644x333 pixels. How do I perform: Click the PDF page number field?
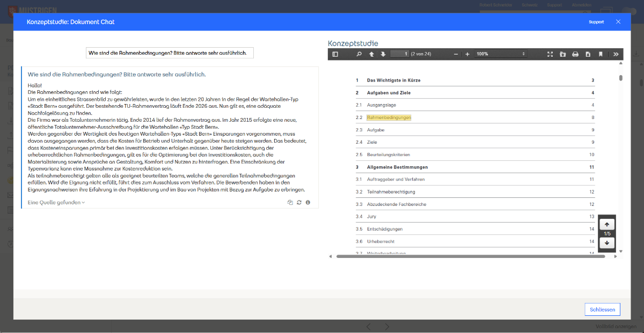[400, 54]
